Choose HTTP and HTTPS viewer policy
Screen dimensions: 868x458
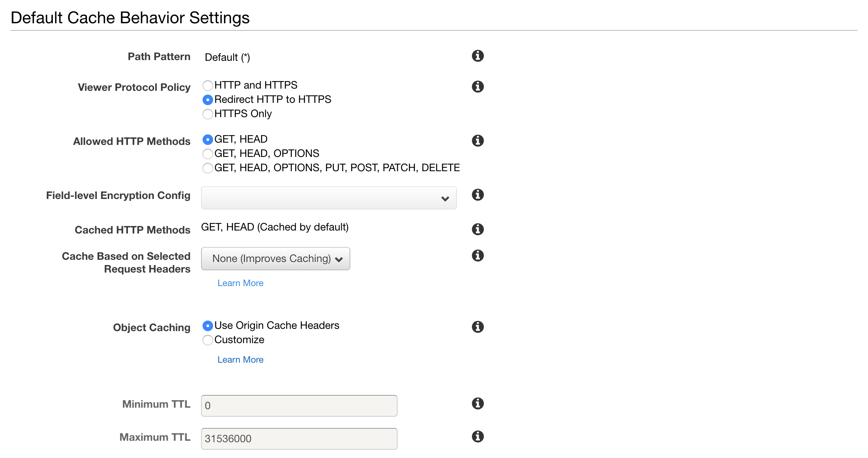pyautogui.click(x=208, y=85)
